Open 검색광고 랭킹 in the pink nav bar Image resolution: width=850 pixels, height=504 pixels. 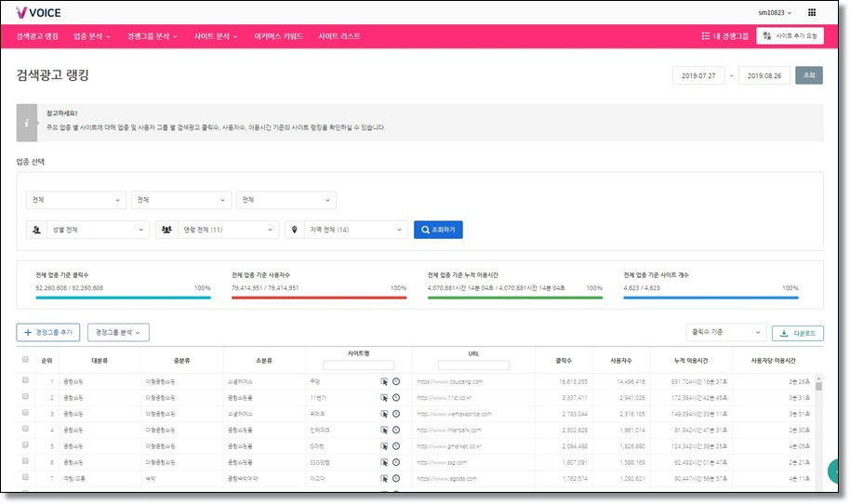pos(37,36)
